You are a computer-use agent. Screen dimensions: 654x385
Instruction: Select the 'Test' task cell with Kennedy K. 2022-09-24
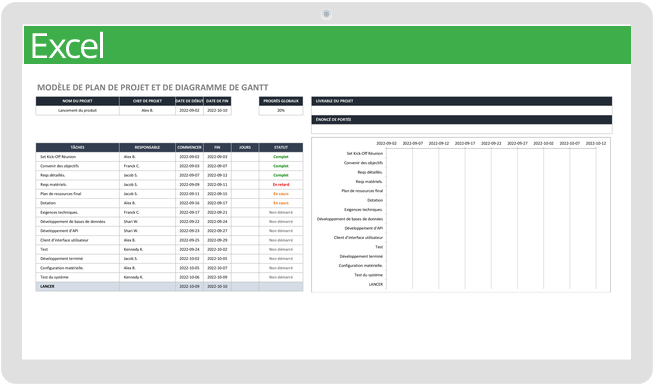point(78,249)
